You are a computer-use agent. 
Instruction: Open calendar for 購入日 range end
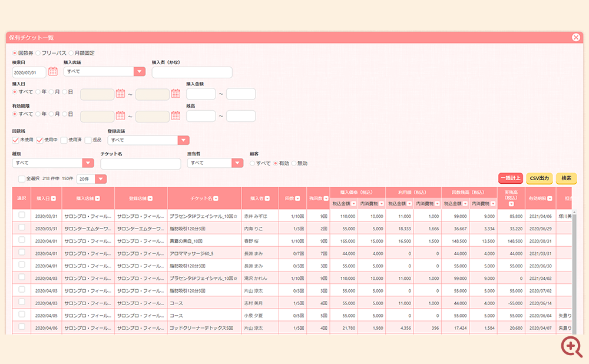coord(176,94)
